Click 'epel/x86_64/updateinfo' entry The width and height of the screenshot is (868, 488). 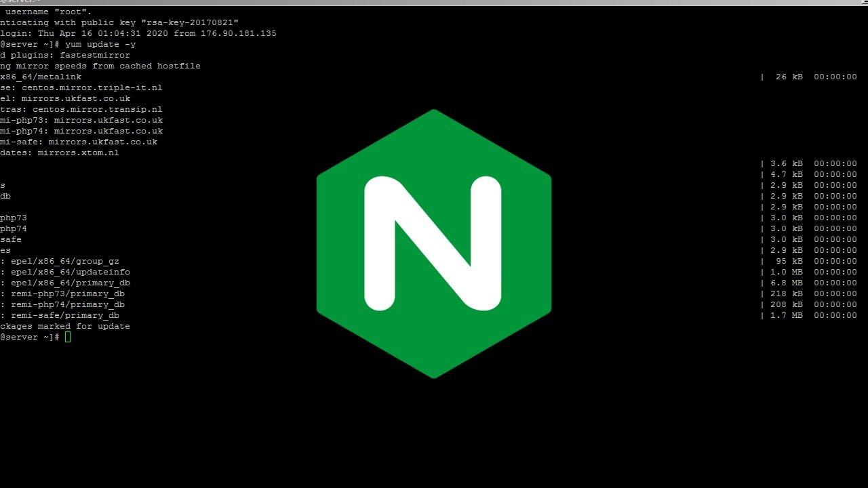[x=71, y=272]
